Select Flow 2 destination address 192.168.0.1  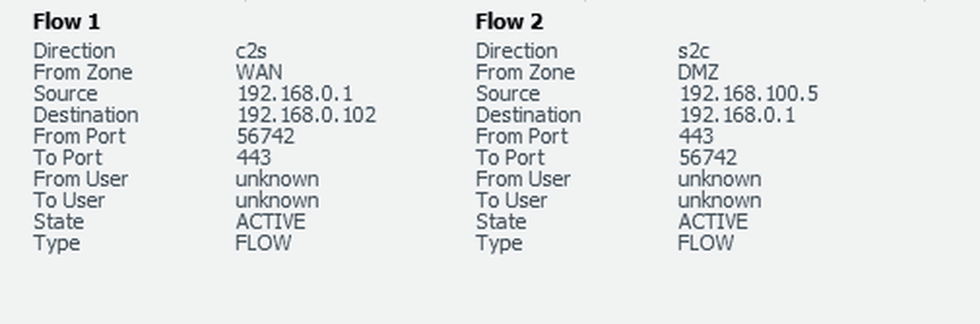[x=737, y=115]
